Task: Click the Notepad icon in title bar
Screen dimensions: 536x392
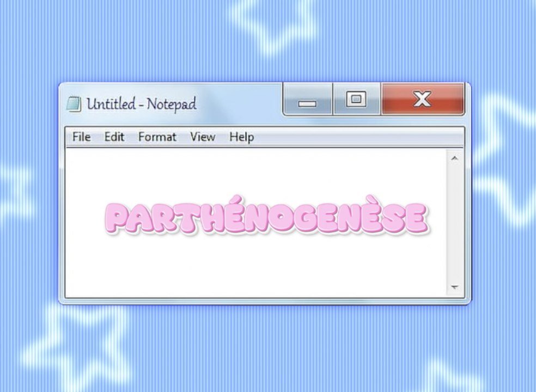Action: (74, 104)
